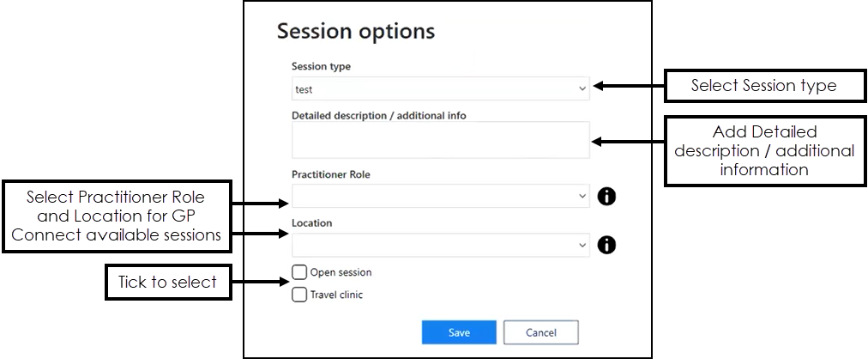Cancel the session options dialog
Screen dimensions: 868x359
pyautogui.click(x=541, y=332)
